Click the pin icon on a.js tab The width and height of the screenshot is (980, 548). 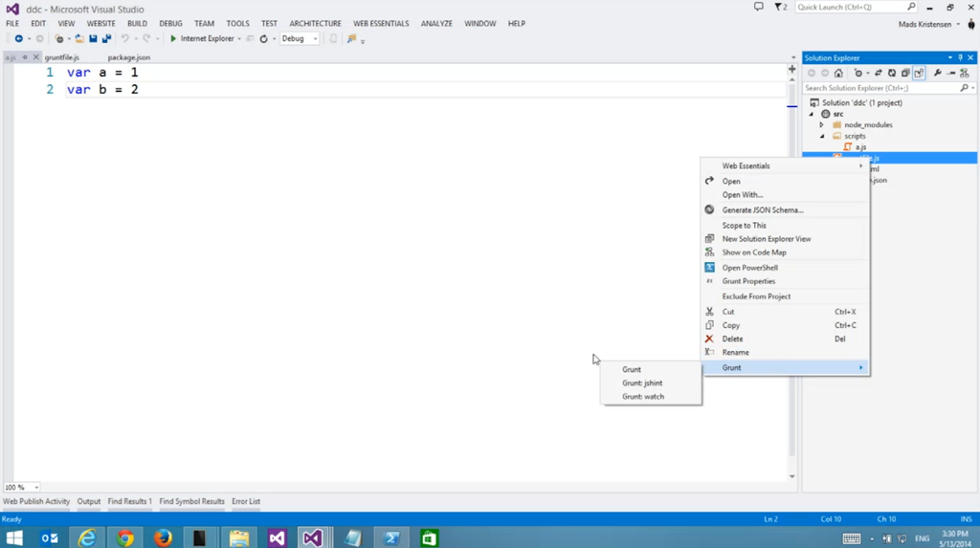click(25, 57)
